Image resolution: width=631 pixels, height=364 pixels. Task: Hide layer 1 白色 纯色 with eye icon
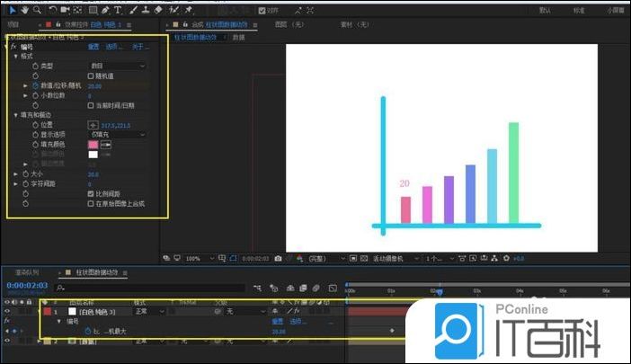pyautogui.click(x=7, y=311)
